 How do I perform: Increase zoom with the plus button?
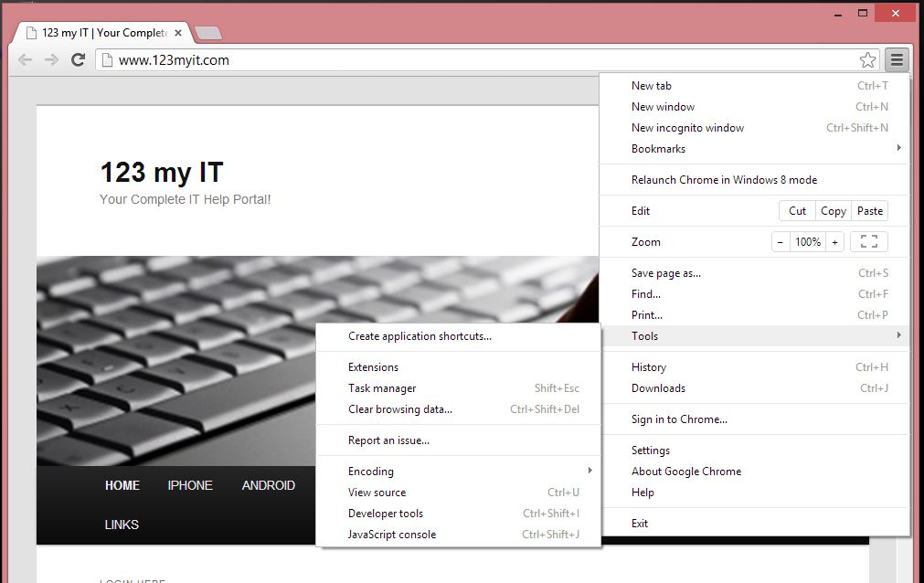click(x=834, y=241)
